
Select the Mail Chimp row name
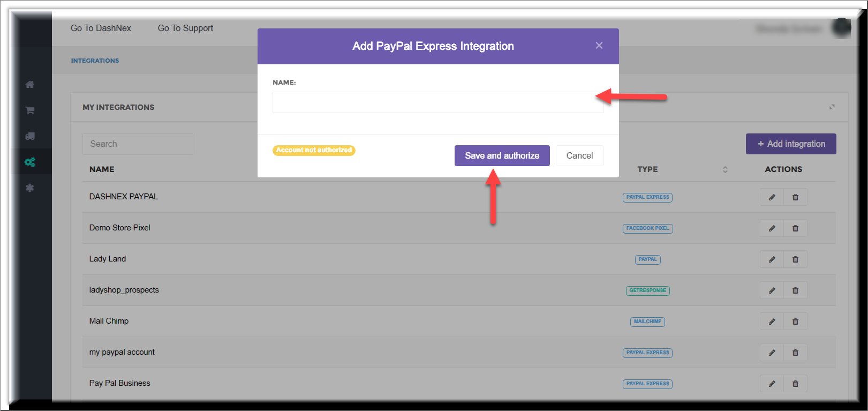click(x=109, y=321)
